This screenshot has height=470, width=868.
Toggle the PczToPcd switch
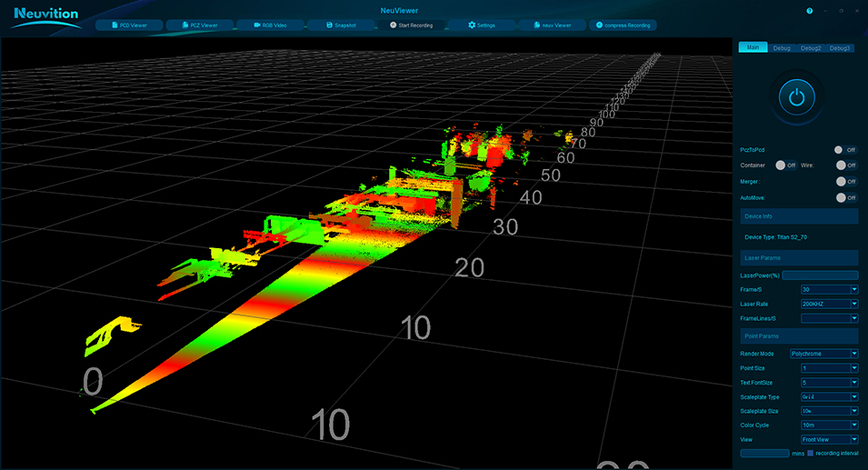tap(845, 150)
